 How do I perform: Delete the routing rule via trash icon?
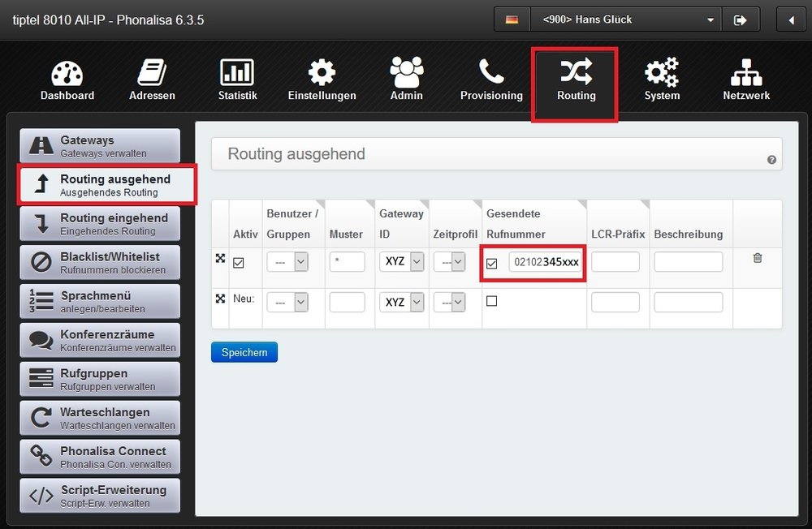click(x=758, y=258)
